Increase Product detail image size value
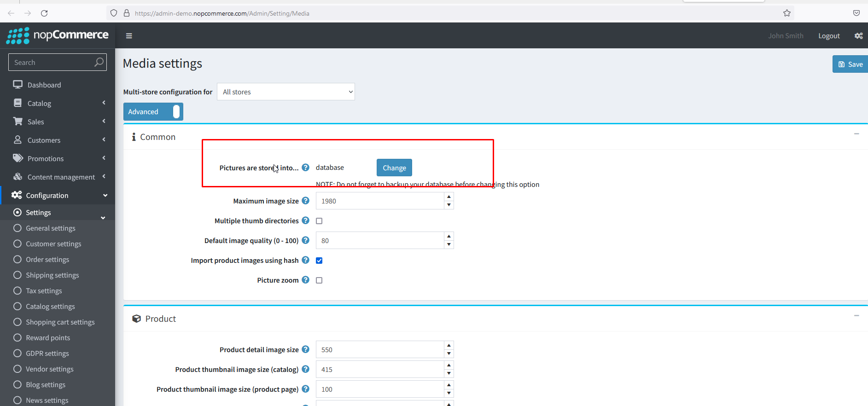Screen dimensions: 868x406 [x=449, y=345]
